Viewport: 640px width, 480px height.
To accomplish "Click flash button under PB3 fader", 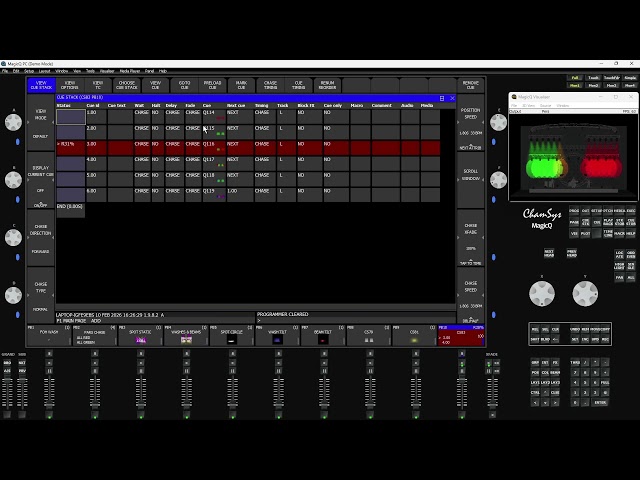I will pyautogui.click(x=141, y=415).
